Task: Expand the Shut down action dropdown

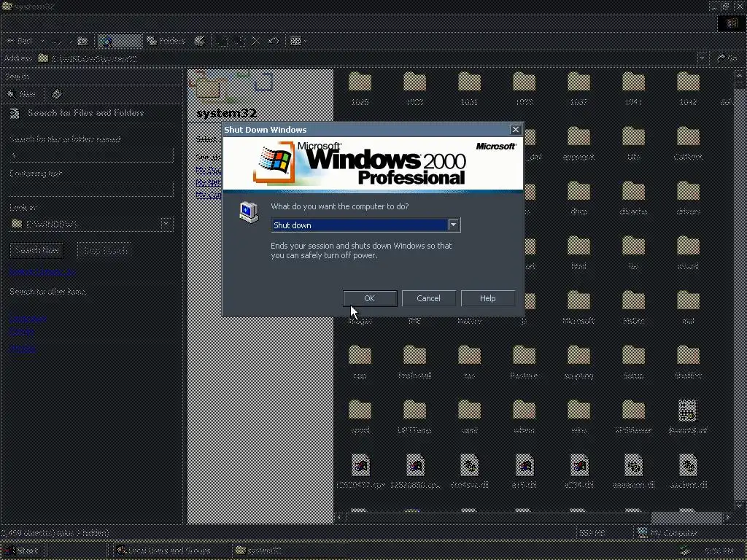Action: point(454,225)
